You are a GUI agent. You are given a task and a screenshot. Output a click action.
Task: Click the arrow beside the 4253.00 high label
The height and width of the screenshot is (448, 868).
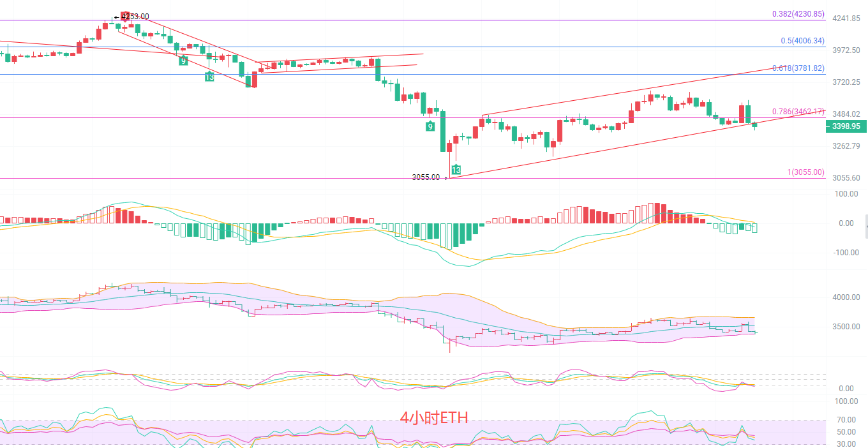pos(117,17)
